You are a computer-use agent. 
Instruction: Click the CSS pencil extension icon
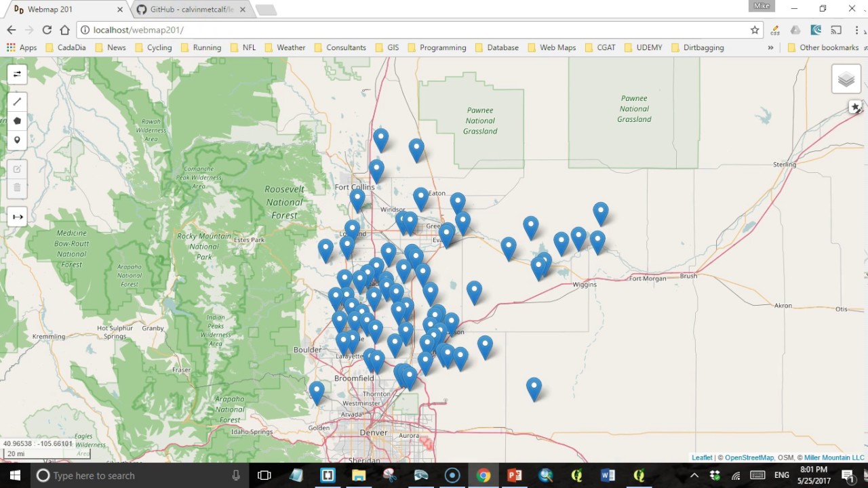click(775, 30)
